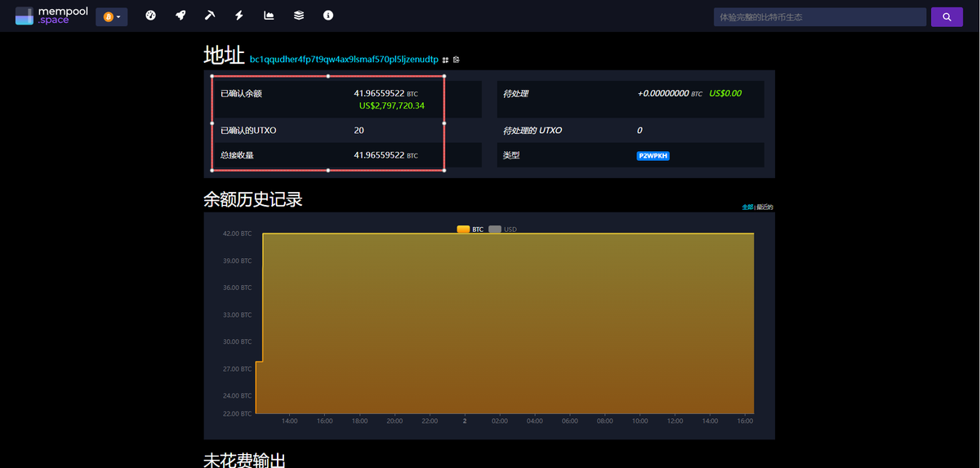Click the 已确认余额 label

coord(241,94)
